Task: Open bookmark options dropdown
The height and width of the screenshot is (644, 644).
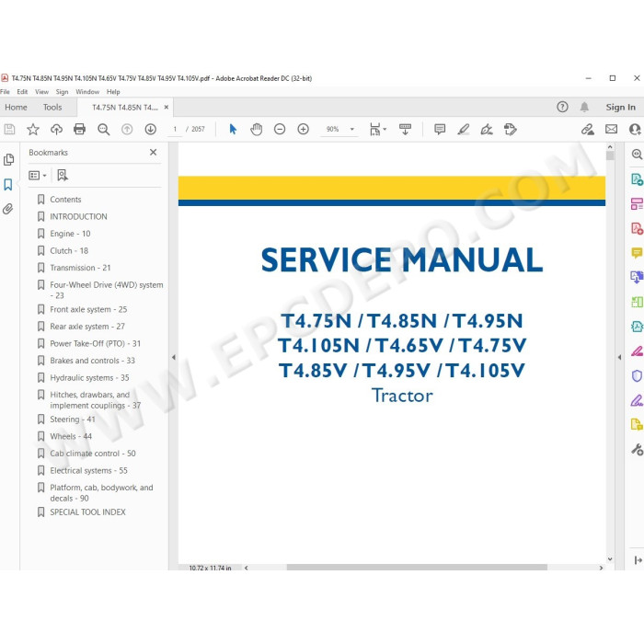Action: (38, 176)
